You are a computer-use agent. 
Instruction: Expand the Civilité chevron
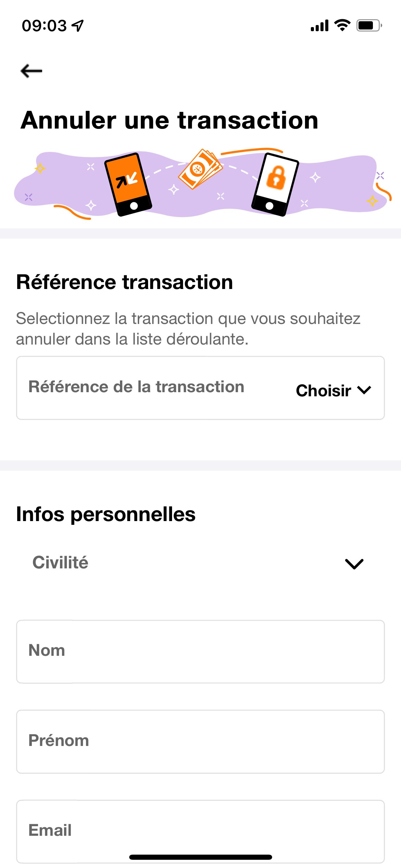354,564
